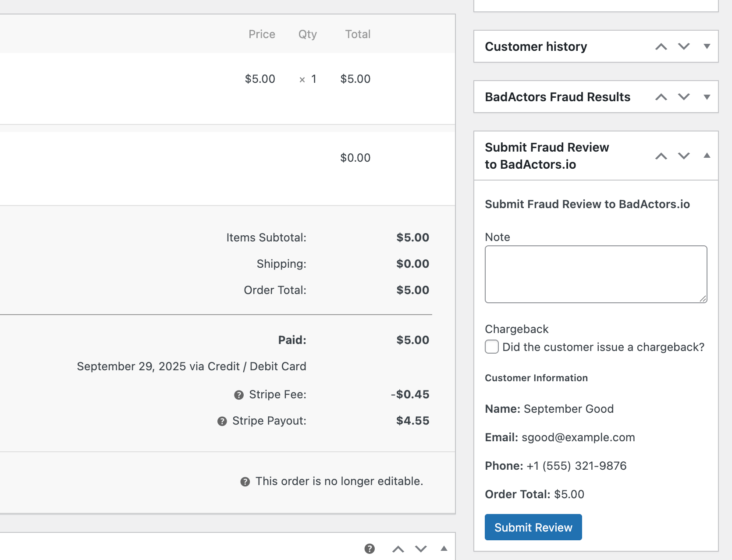Move Customer history panel down
Viewport: 732px width, 560px height.
pos(684,46)
